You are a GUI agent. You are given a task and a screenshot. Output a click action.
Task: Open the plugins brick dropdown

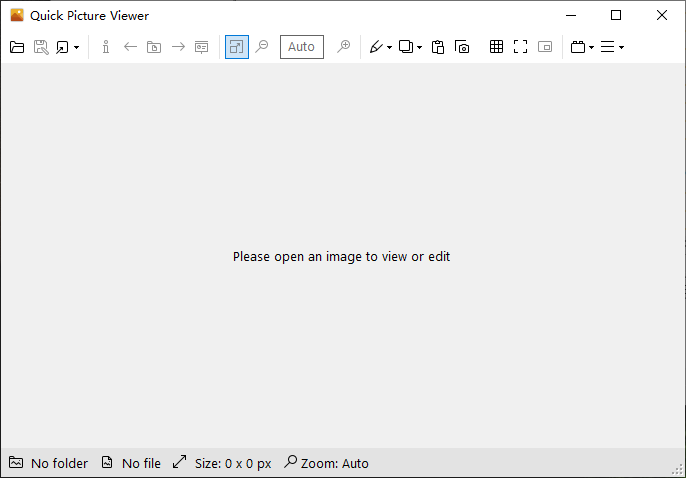pyautogui.click(x=582, y=47)
